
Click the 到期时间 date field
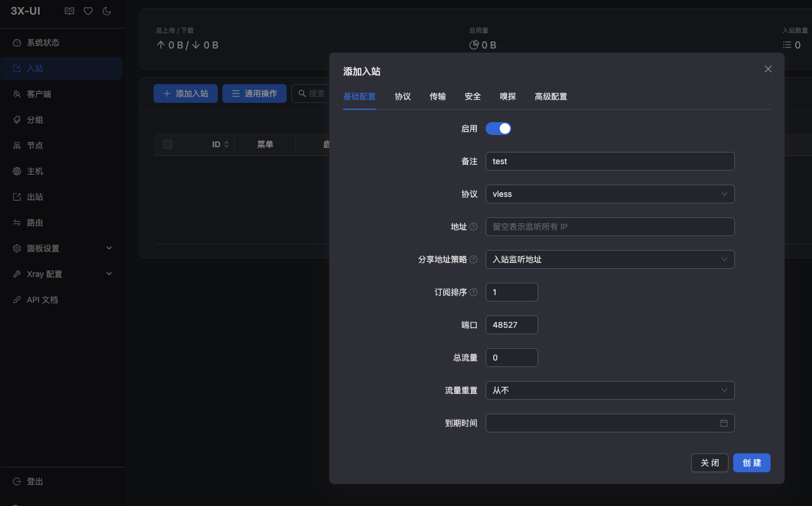610,423
